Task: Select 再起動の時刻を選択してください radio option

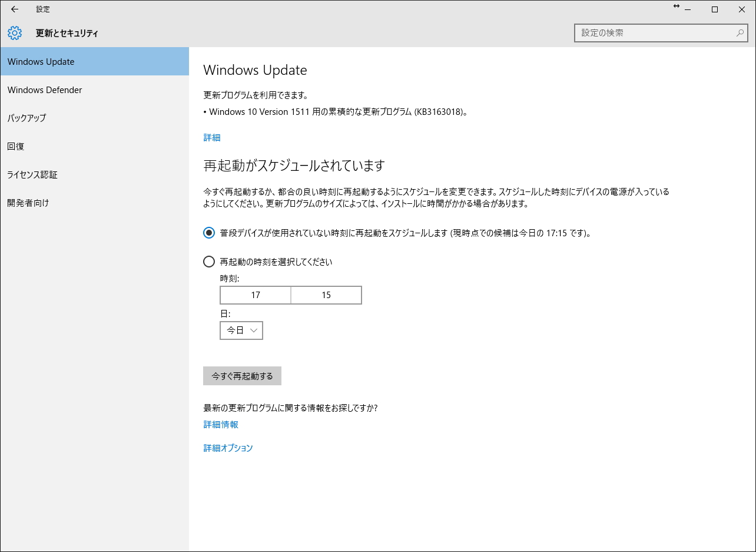Action: (x=209, y=262)
